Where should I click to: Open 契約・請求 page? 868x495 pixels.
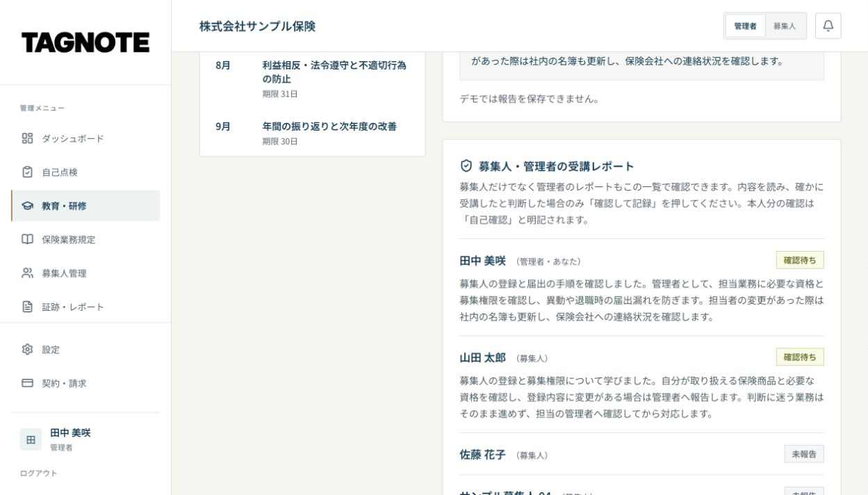[85, 383]
